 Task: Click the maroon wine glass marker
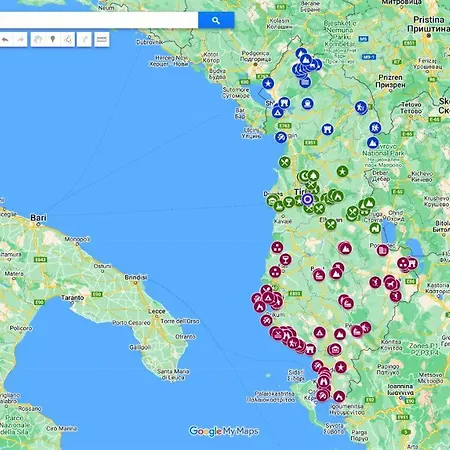[285, 259]
